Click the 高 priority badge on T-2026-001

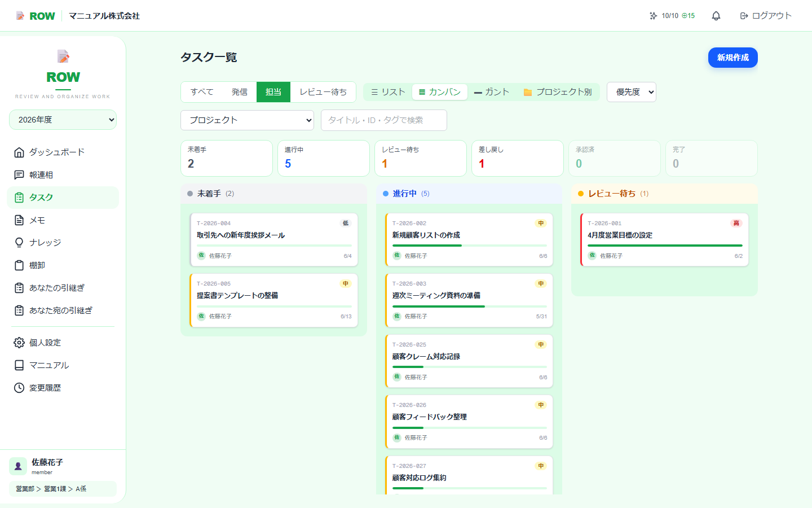(736, 223)
